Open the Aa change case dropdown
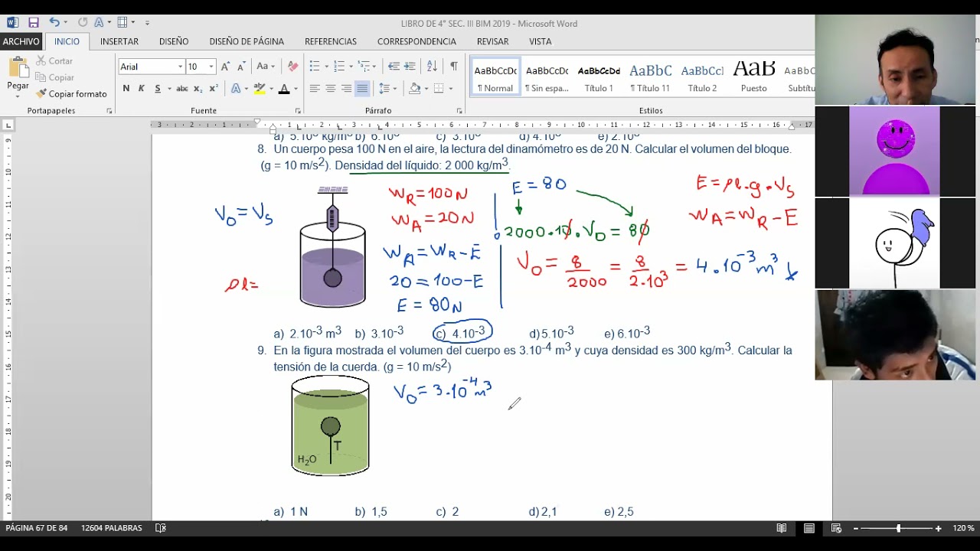This screenshot has width=980, height=551. [266, 67]
